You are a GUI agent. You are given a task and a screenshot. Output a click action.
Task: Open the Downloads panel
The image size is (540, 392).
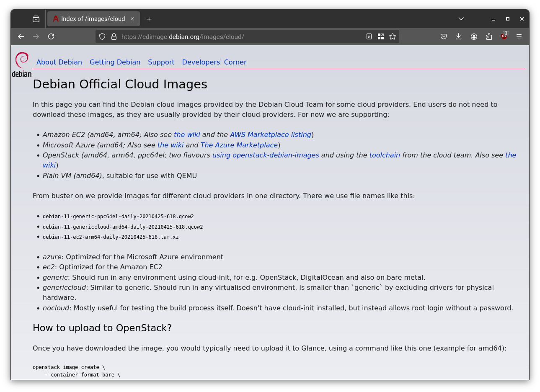pos(459,36)
